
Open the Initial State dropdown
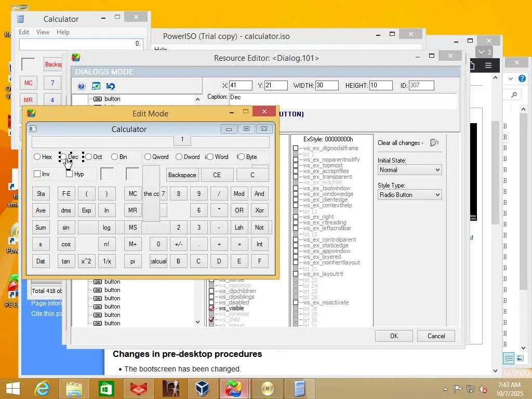coord(410,170)
